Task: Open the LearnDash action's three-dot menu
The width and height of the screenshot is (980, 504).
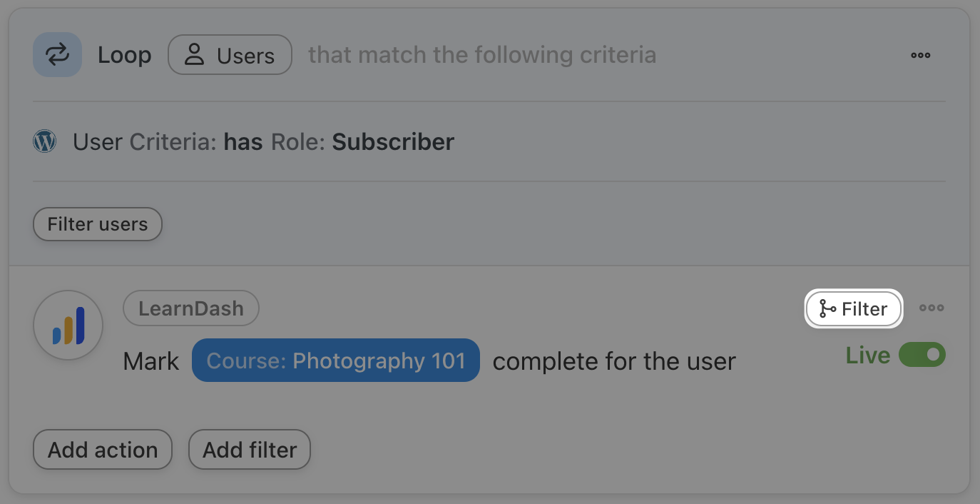Action: click(x=931, y=308)
